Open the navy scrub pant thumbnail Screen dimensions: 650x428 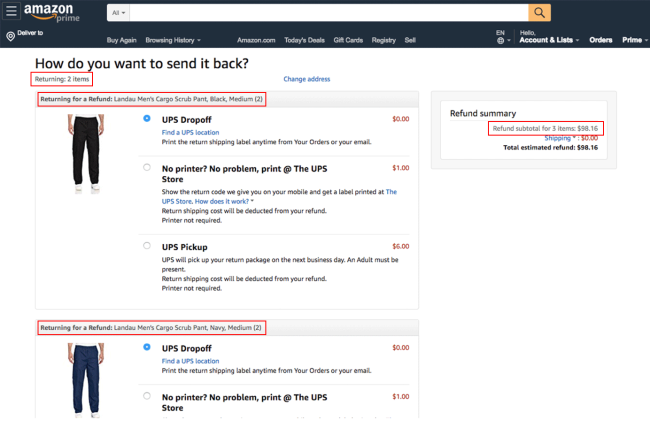(x=87, y=378)
